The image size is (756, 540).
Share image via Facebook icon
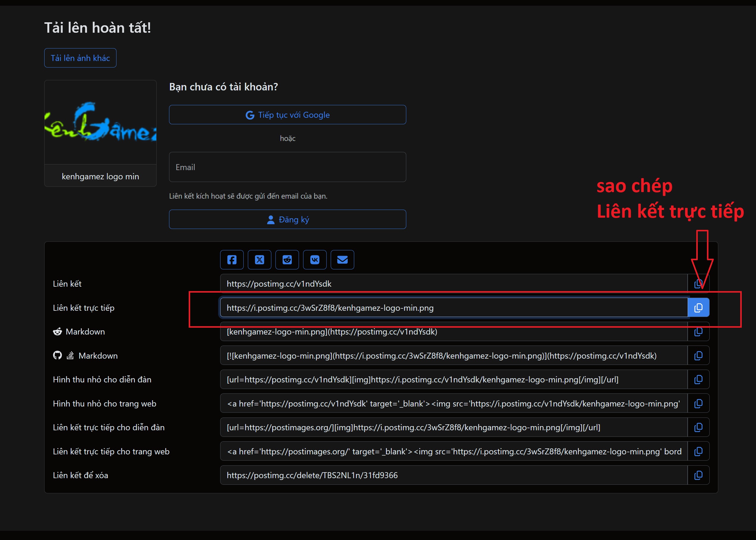(x=231, y=260)
